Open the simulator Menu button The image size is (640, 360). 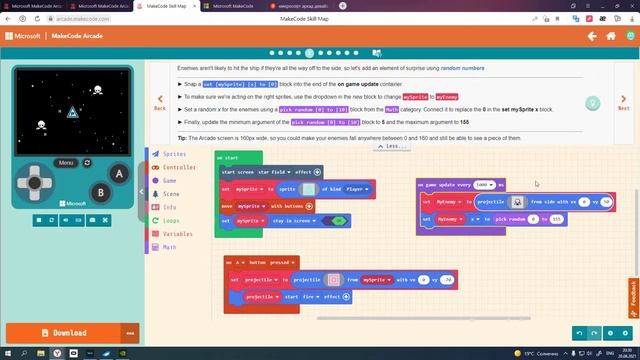[x=66, y=163]
